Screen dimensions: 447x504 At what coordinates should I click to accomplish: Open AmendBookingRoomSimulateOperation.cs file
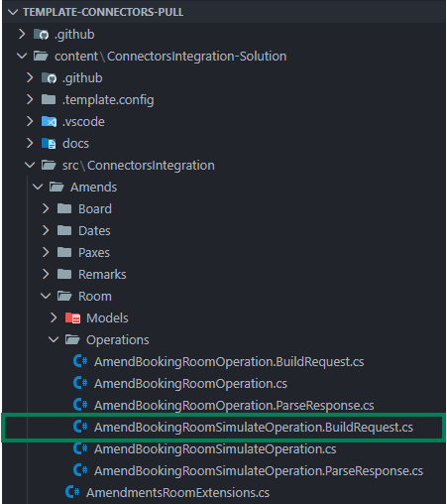coord(215,449)
